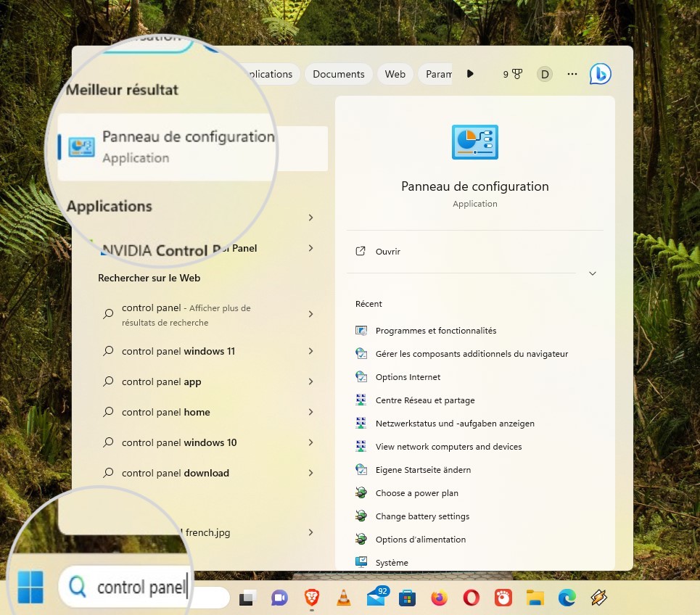The image size is (700, 615).
Task: Open Microsoft Store from taskbar
Action: pyautogui.click(x=407, y=598)
